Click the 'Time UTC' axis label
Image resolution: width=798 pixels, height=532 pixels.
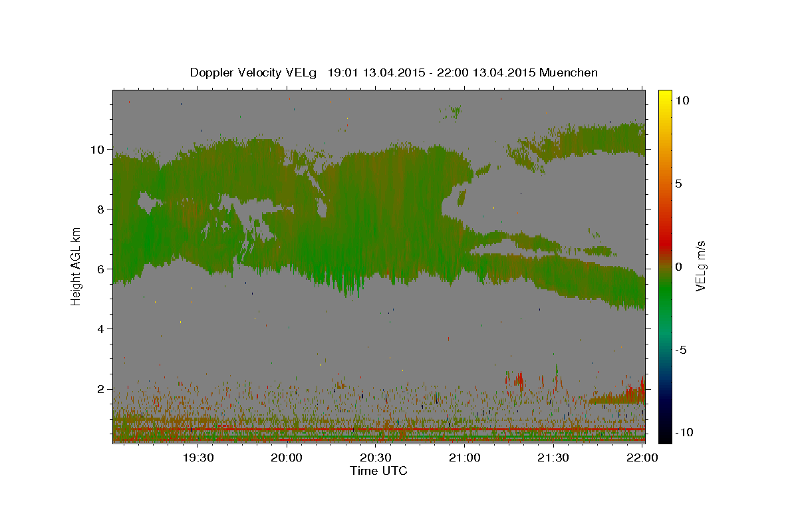(x=378, y=471)
